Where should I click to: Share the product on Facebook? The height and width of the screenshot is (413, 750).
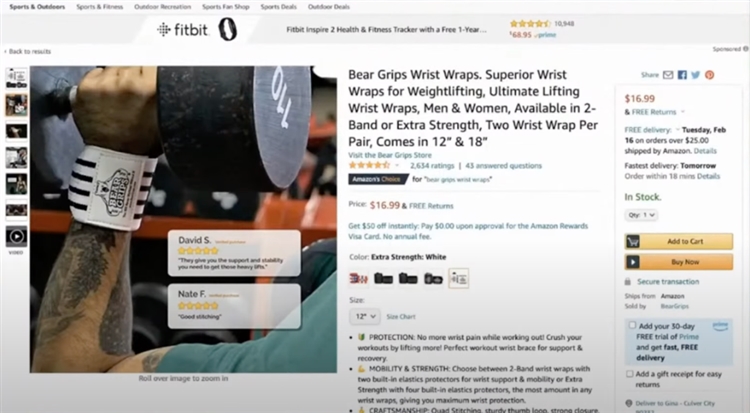coord(683,75)
